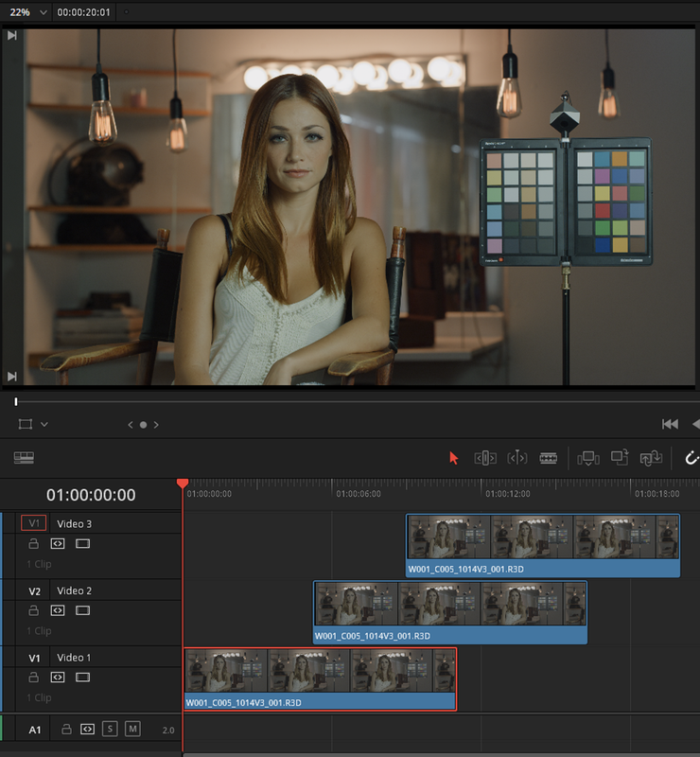Click the 2.0 channel label on A1
Screen dimensions: 700x757
(168, 731)
